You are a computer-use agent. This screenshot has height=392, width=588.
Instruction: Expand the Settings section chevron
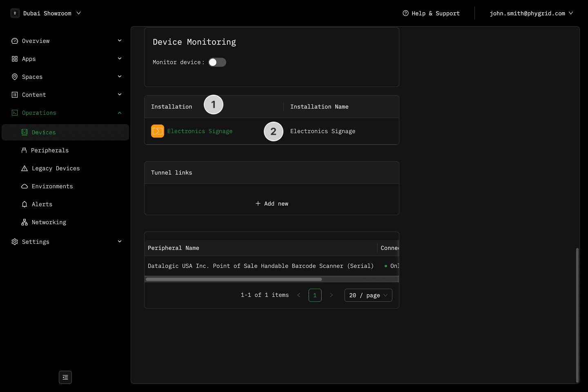click(x=120, y=242)
